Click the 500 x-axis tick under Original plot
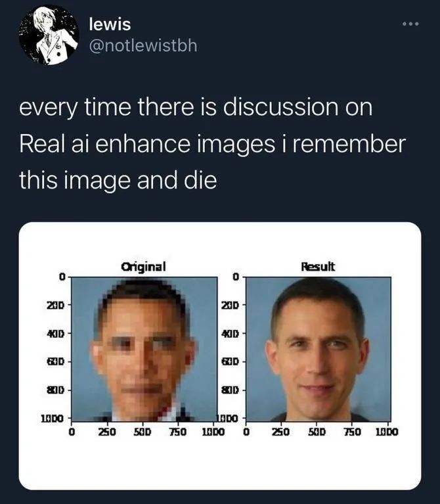Viewport: 440px width, 504px height. tap(143, 432)
